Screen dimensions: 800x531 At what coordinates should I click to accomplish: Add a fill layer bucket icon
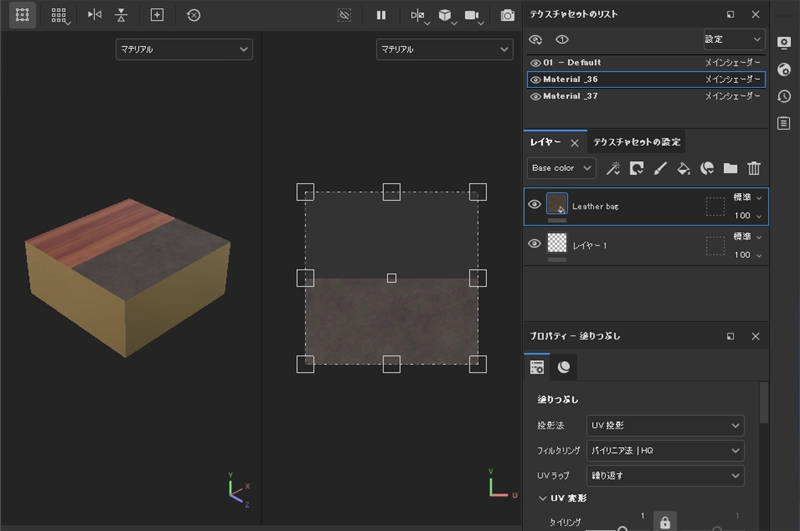pyautogui.click(x=684, y=168)
